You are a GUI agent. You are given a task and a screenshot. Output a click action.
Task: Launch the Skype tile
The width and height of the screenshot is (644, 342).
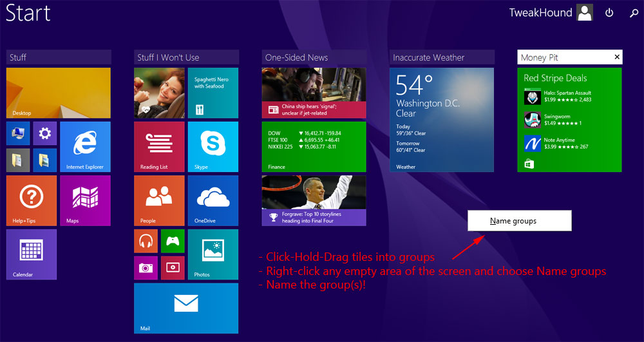point(213,147)
